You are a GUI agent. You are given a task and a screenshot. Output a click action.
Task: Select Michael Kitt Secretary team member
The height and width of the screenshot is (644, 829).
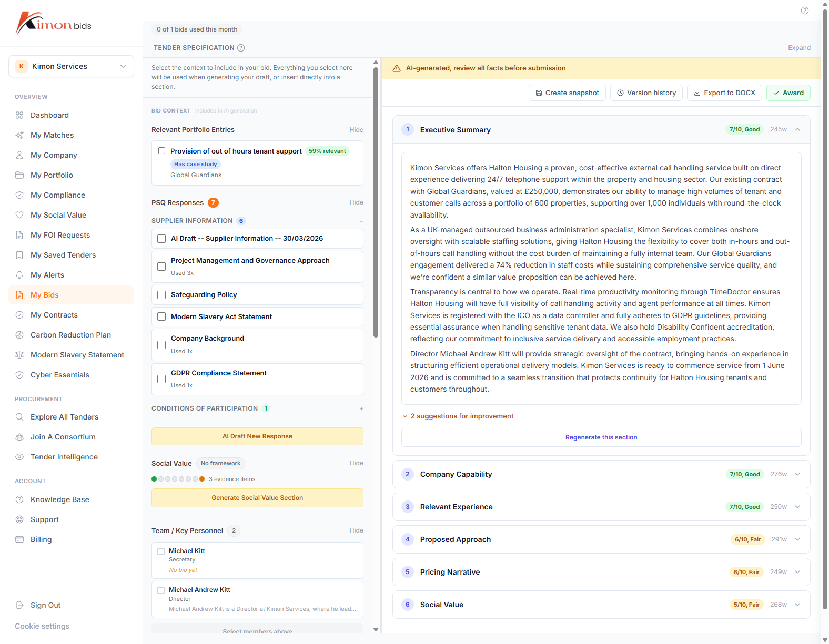pos(161,551)
